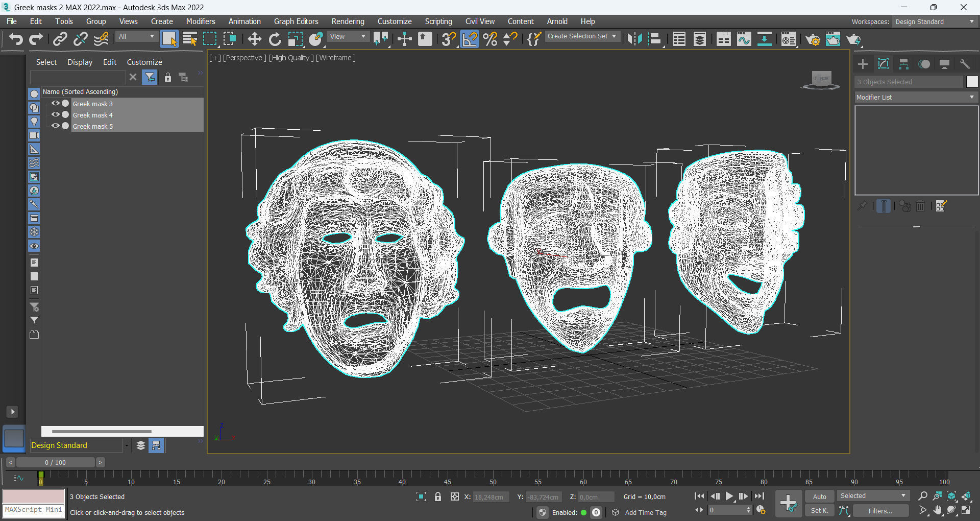Activate the Select and Scale tool

(x=295, y=39)
